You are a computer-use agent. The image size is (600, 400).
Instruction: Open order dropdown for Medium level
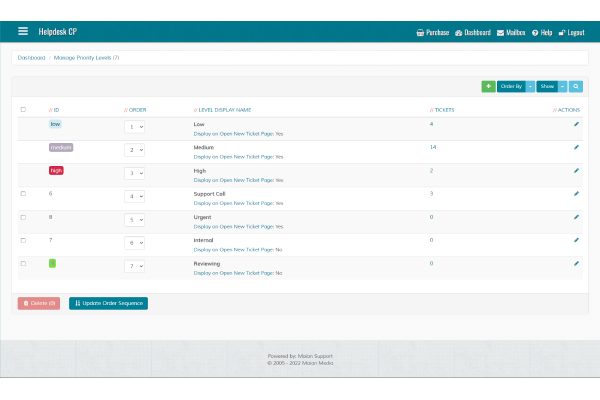click(134, 150)
